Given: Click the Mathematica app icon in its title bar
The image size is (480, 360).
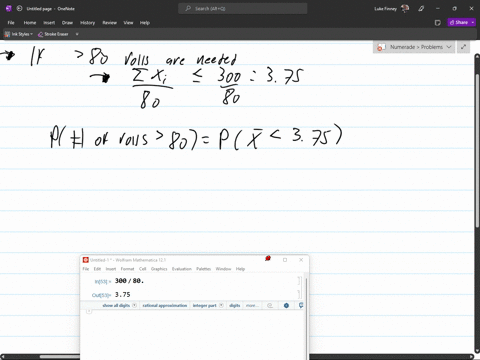Looking at the screenshot, I should click(x=86, y=260).
